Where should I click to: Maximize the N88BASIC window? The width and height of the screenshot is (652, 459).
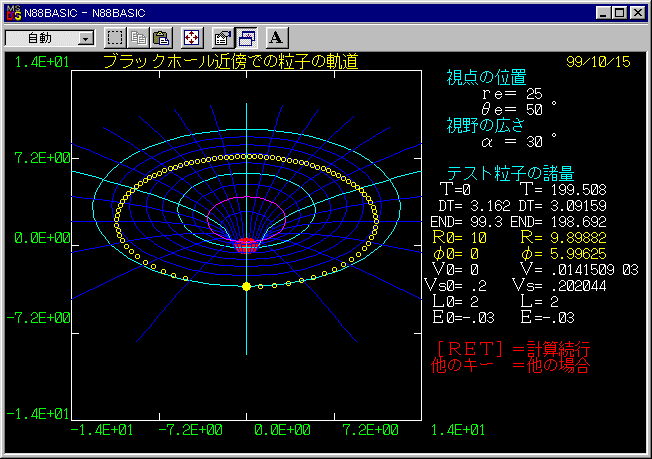coord(620,12)
